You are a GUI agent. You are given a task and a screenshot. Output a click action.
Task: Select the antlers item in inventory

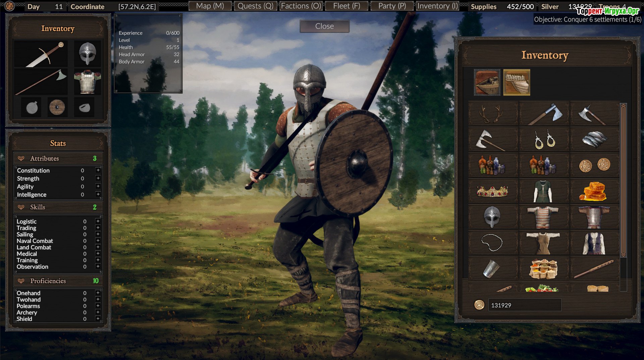[x=492, y=115]
